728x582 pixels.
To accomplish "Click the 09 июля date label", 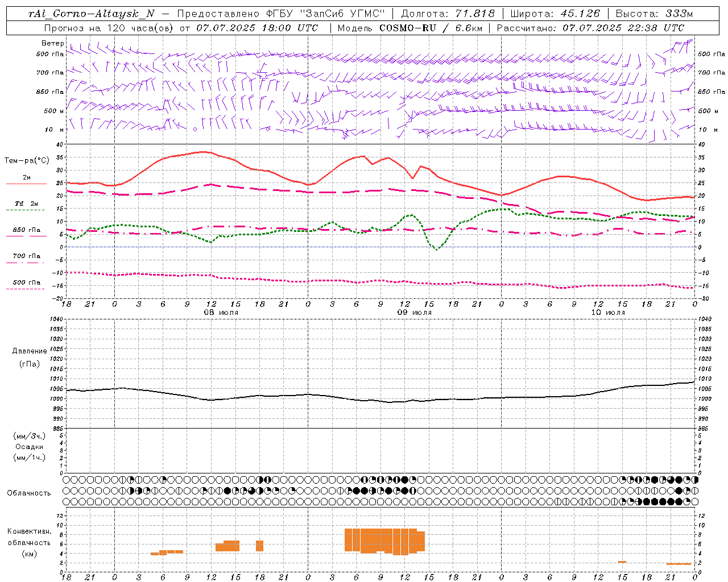I will point(415,313).
